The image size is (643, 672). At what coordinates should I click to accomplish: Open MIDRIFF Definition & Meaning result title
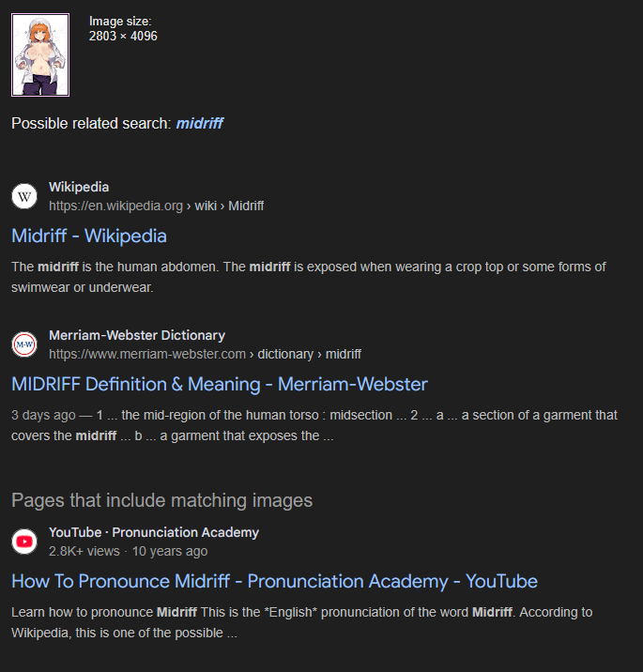click(220, 385)
